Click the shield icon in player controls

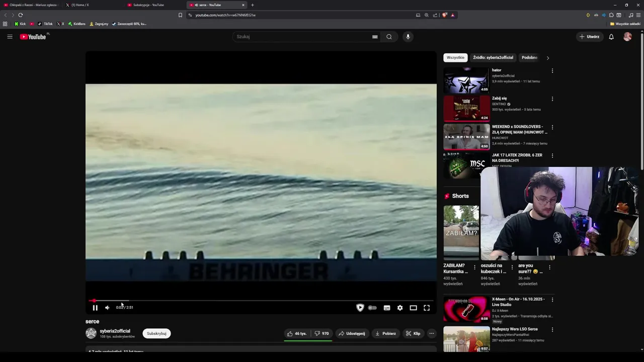(x=360, y=308)
